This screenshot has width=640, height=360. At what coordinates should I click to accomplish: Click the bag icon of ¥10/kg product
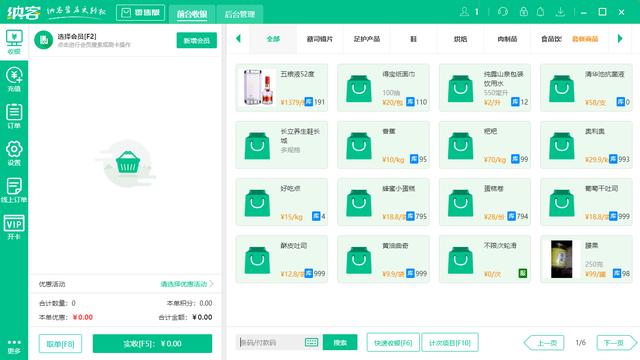pos(359,145)
